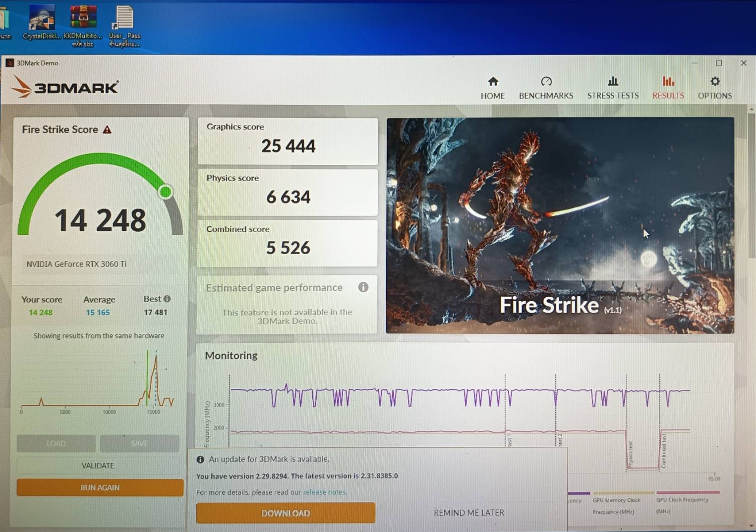Click the warning triangle beside Fire Strike Score

click(x=108, y=129)
